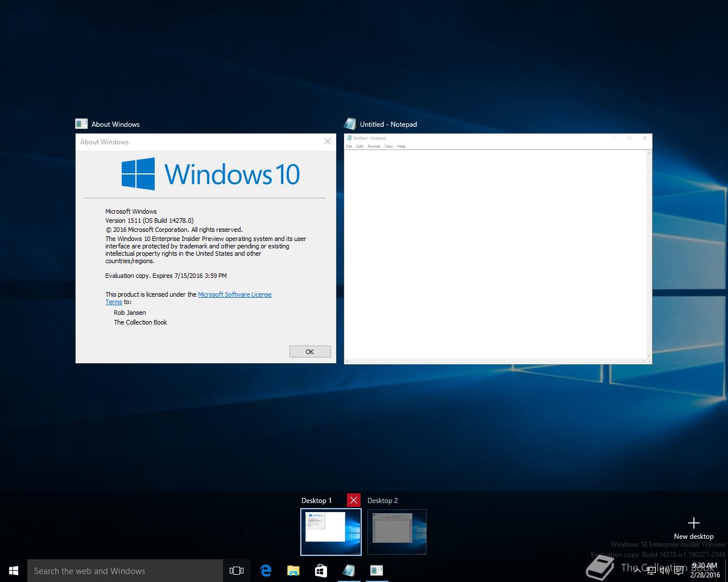Open the Windows Store taskbar icon
The width and height of the screenshot is (728, 582).
(321, 571)
